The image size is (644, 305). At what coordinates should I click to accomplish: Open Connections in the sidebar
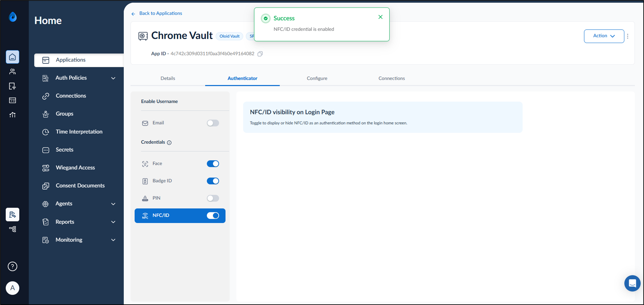[71, 96]
